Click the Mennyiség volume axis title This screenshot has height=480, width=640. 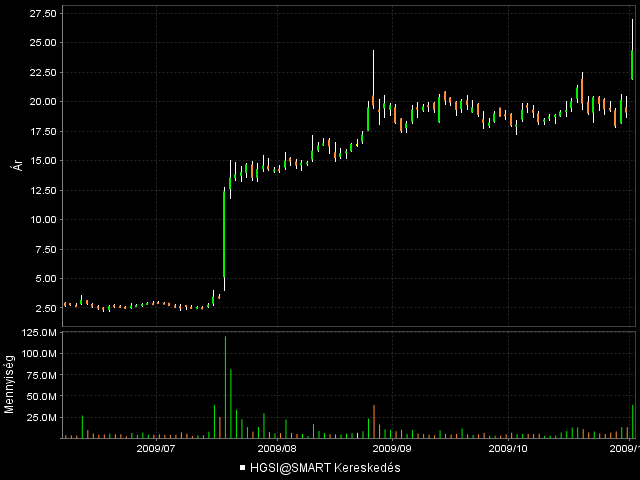[x=9, y=384]
